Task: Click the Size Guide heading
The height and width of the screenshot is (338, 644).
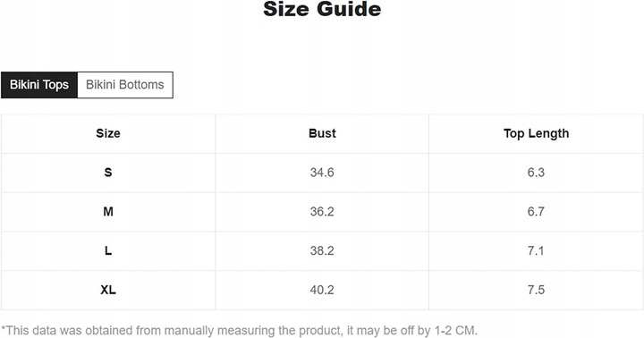Action: (x=322, y=9)
